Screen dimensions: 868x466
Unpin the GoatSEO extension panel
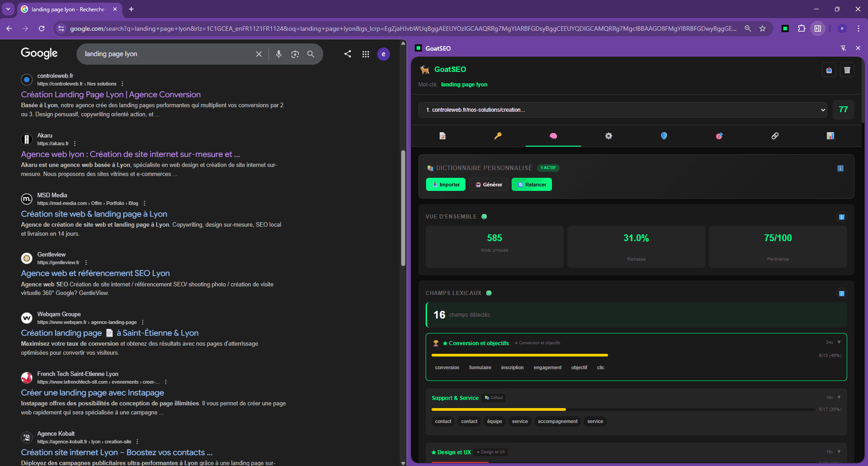[844, 48]
